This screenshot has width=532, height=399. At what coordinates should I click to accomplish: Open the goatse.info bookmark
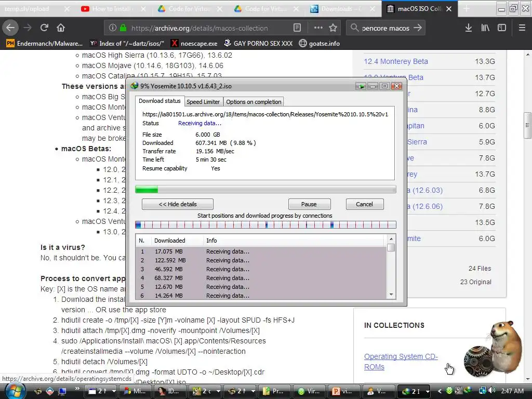click(320, 44)
